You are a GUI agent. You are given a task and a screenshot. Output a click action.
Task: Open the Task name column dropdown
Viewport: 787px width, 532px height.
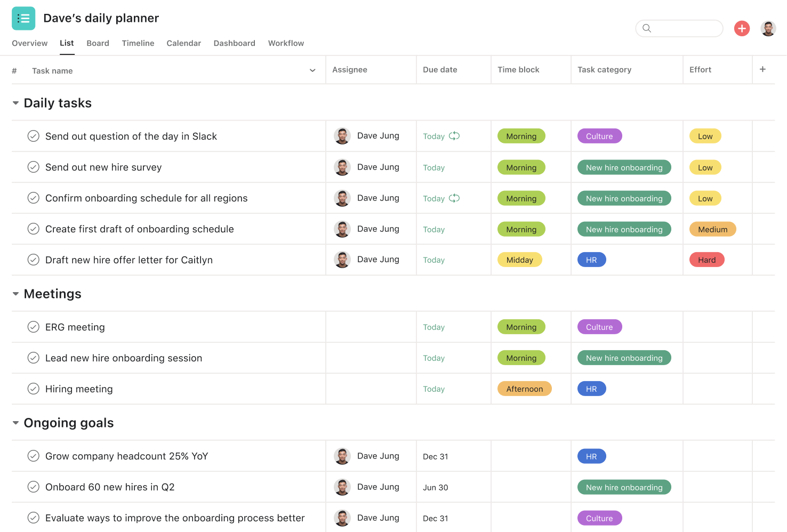[312, 70]
